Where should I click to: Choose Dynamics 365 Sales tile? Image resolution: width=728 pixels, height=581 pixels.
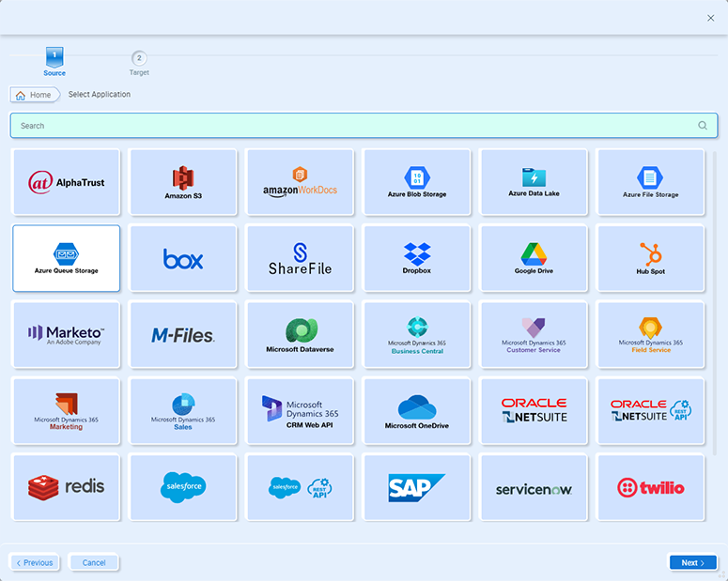(183, 411)
